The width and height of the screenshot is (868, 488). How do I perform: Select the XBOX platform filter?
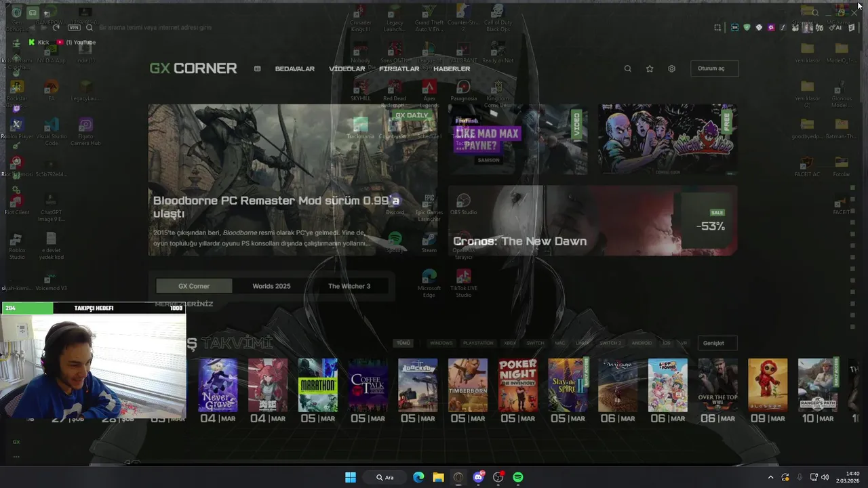[510, 343]
